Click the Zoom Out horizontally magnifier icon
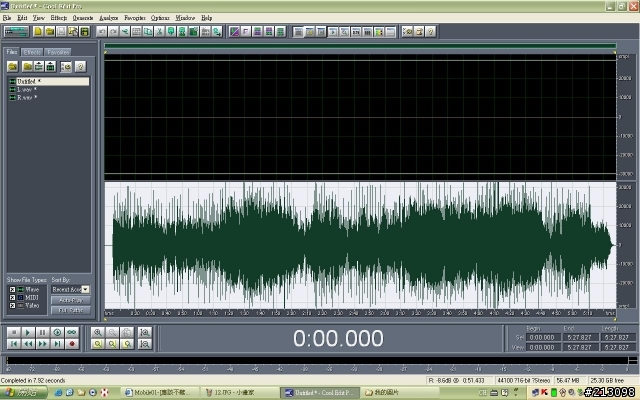Viewport: 640px width, 400px height. coord(112,332)
